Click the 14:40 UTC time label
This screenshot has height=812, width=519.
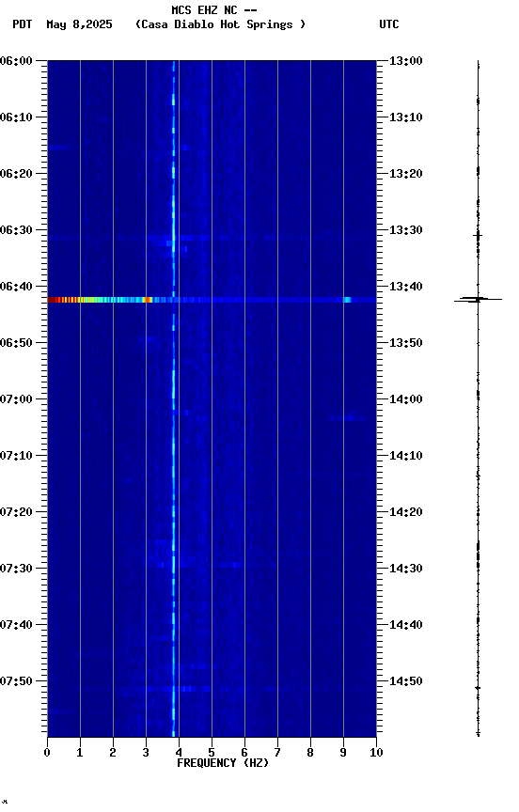tap(406, 625)
